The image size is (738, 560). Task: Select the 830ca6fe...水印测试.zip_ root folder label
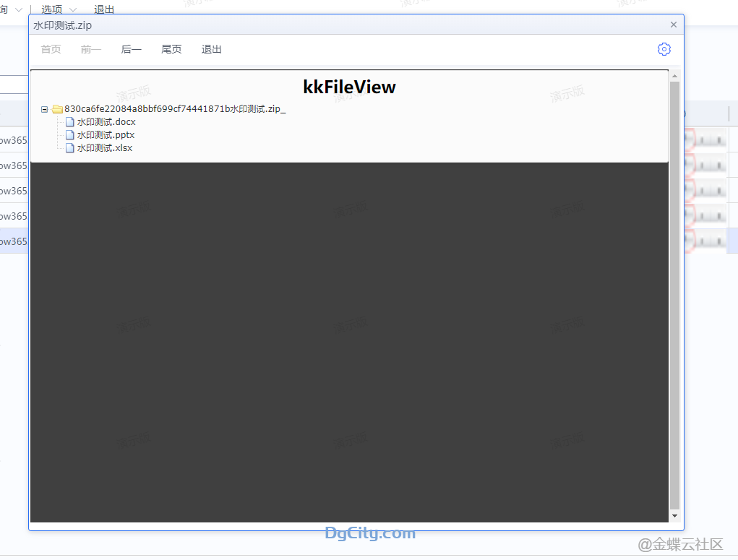tap(175, 109)
